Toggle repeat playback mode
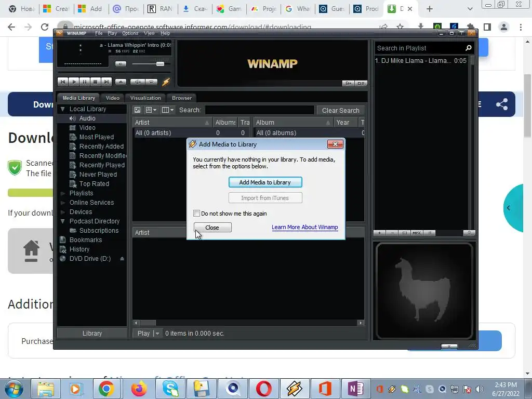 pyautogui.click(x=151, y=82)
